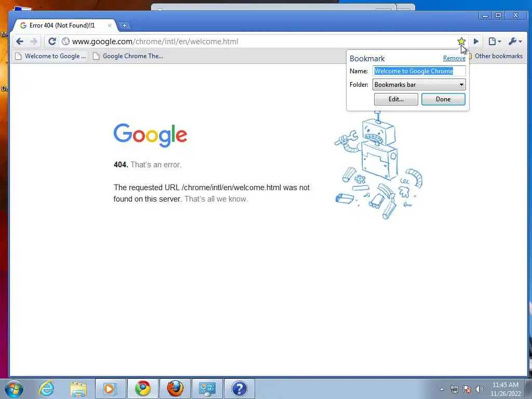
Task: Click the bookmark Name text field
Action: [x=419, y=71]
